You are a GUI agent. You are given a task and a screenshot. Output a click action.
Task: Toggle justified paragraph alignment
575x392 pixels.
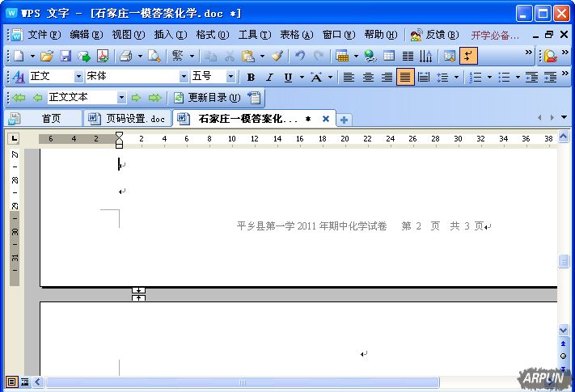coord(405,77)
